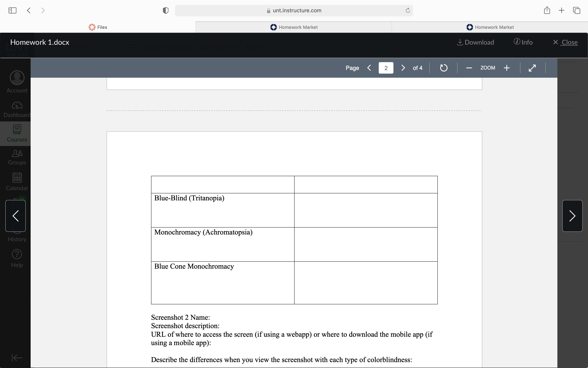Viewport: 588px width, 368px height.
Task: Go to next document page
Action: pos(403,68)
